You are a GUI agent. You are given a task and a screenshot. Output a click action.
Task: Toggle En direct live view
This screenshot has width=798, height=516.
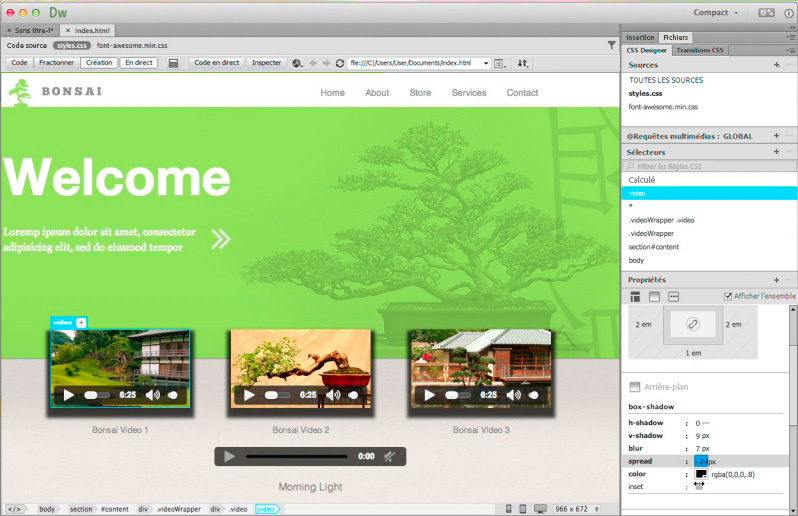point(138,63)
